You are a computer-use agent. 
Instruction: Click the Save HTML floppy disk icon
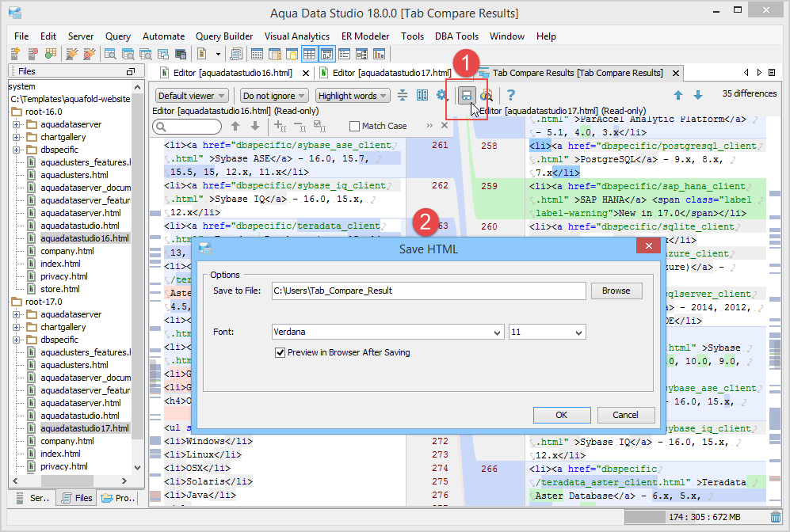467,96
